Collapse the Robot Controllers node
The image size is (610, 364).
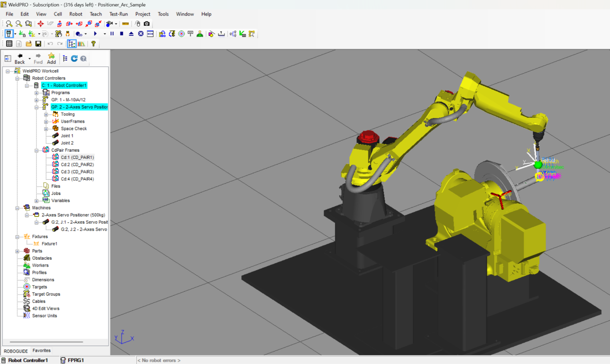[17, 78]
